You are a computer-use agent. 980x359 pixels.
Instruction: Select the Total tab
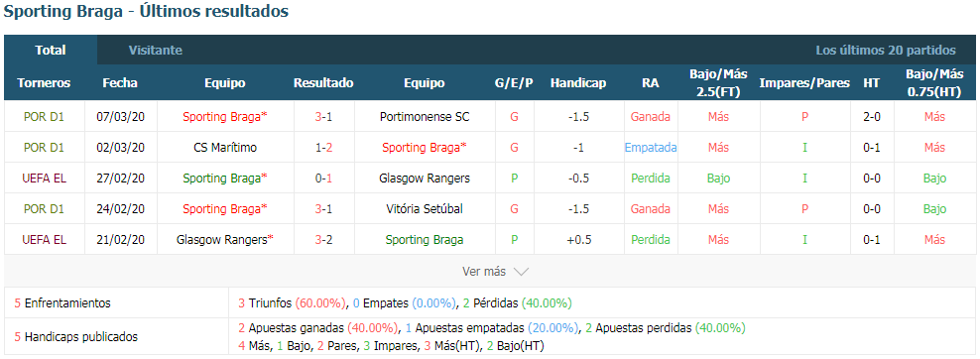(51, 50)
